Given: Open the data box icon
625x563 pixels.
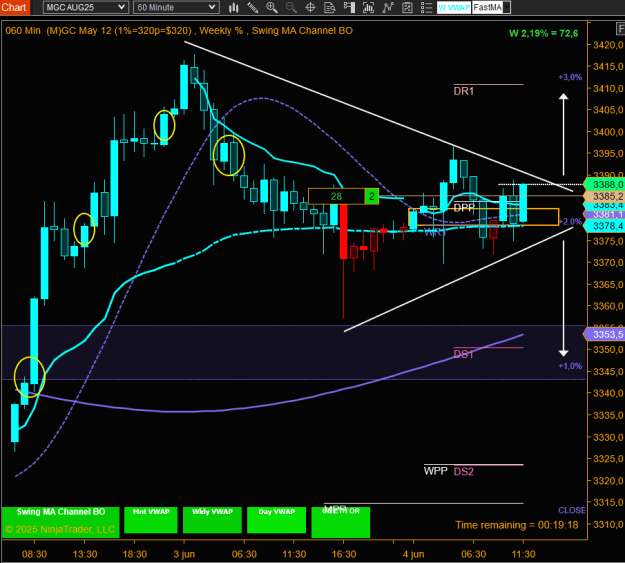Looking at the screenshot, I should [330, 7].
